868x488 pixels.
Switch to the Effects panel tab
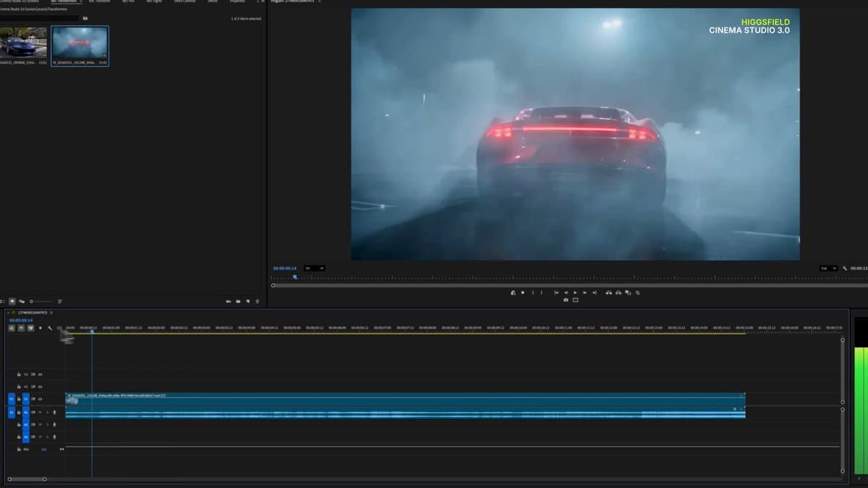point(212,1)
